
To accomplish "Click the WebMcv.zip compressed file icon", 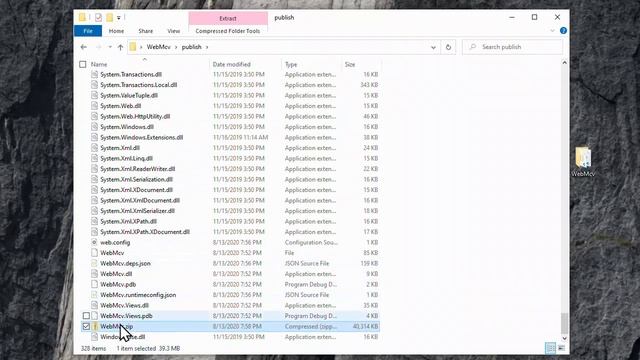I will [94, 326].
